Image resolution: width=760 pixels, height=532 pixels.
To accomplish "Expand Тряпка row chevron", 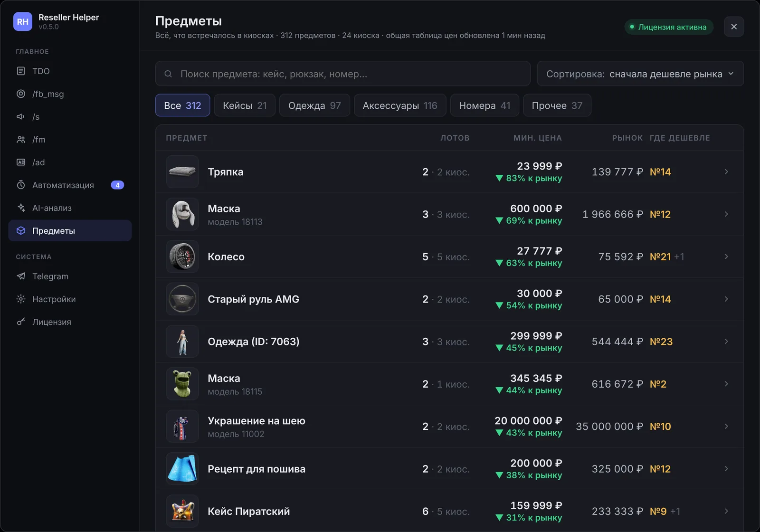I will click(x=726, y=172).
